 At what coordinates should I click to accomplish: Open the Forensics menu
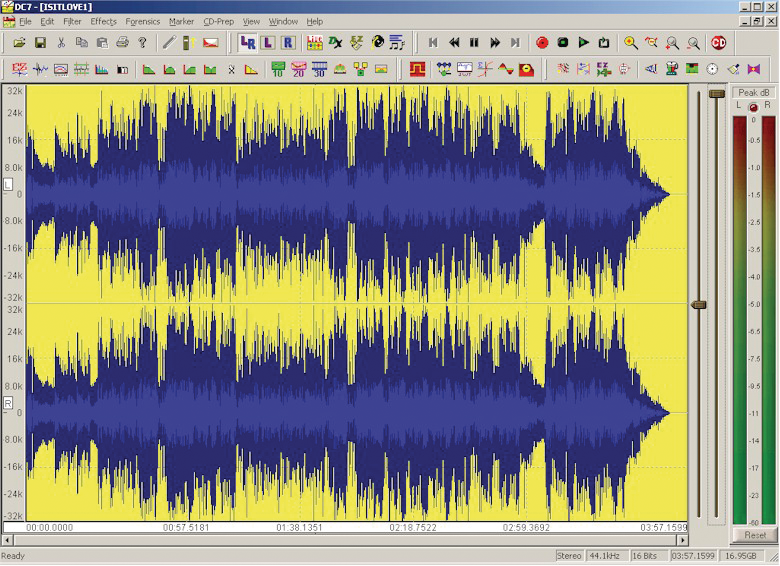[x=142, y=21]
